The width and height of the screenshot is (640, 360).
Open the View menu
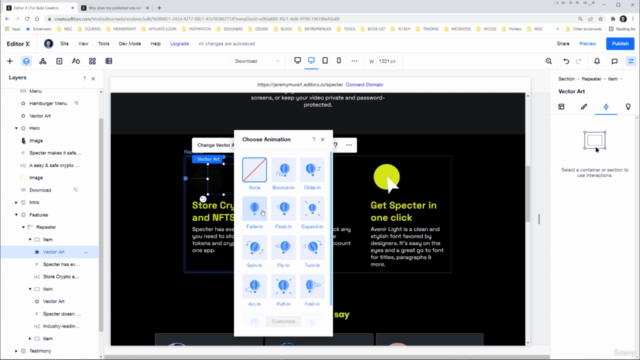click(83, 44)
